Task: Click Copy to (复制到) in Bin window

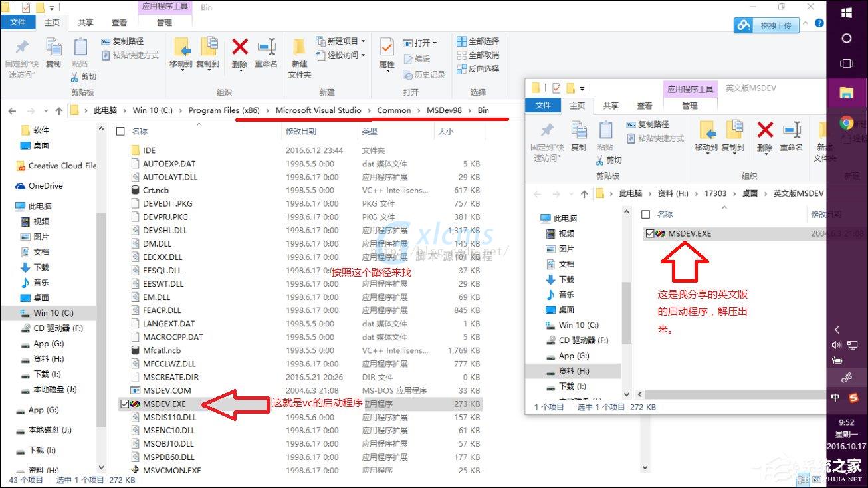Action: pyautogui.click(x=208, y=53)
